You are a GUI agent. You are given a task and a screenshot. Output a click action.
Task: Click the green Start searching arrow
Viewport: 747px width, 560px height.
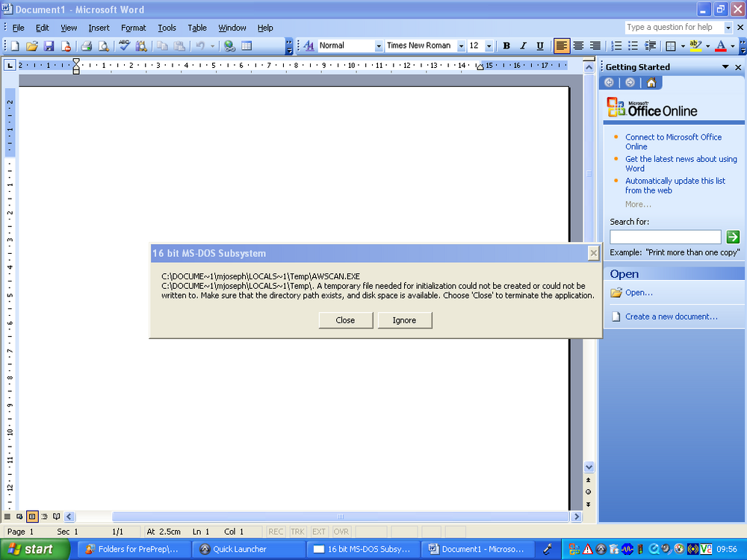coord(733,236)
